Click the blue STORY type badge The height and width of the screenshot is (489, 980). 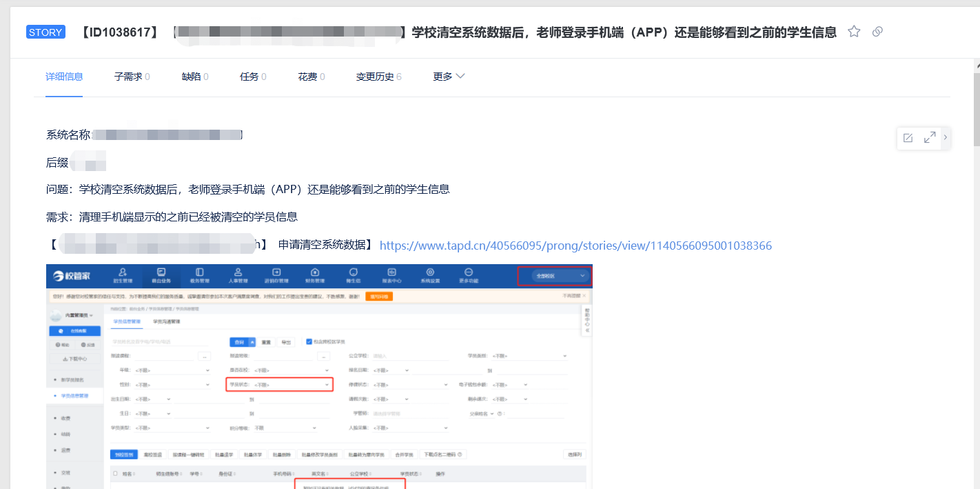[45, 32]
